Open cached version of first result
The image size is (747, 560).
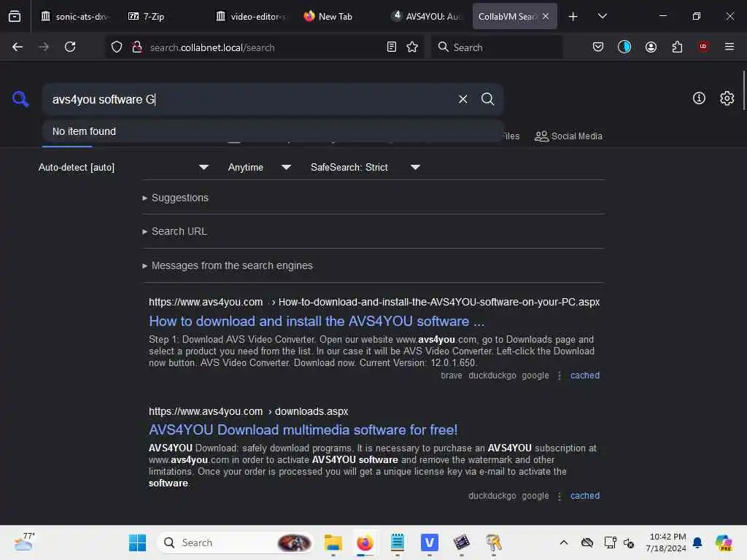tap(584, 376)
